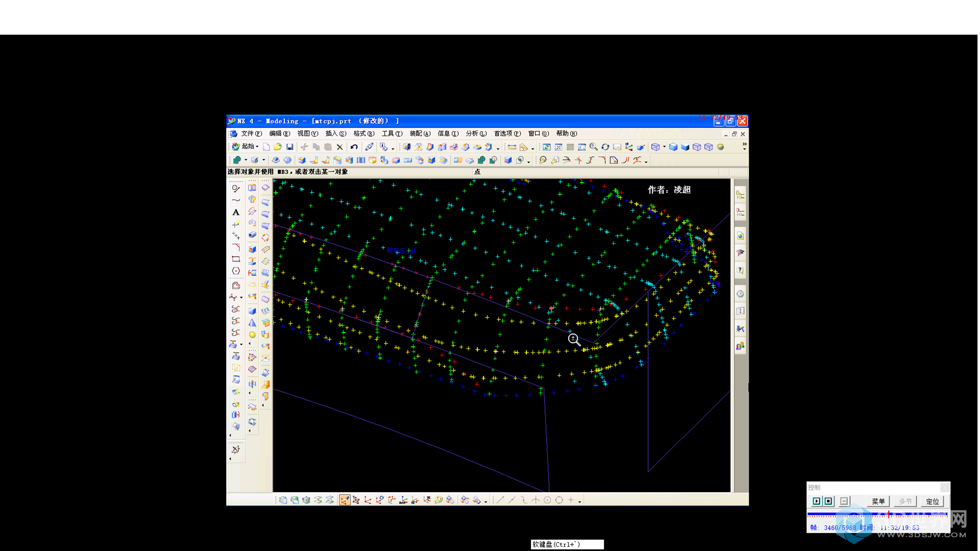The width and height of the screenshot is (980, 551).
Task: Click the red playhead marker on progress bar
Action: 889,514
